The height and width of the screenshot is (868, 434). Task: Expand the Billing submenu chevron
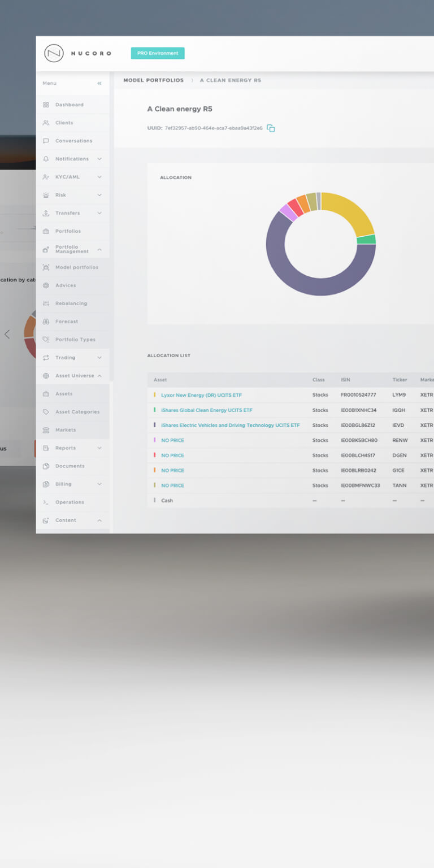[x=99, y=485]
